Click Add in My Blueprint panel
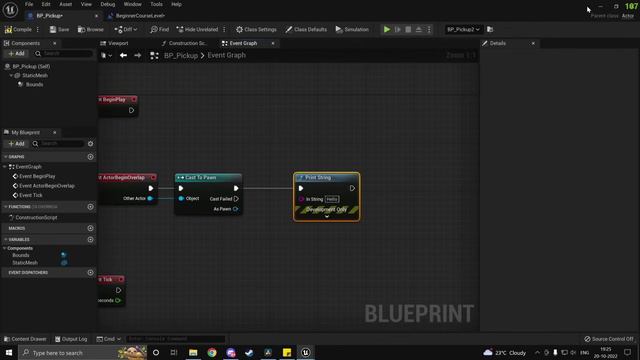Screen dimensions: 640x360 pos(16,144)
